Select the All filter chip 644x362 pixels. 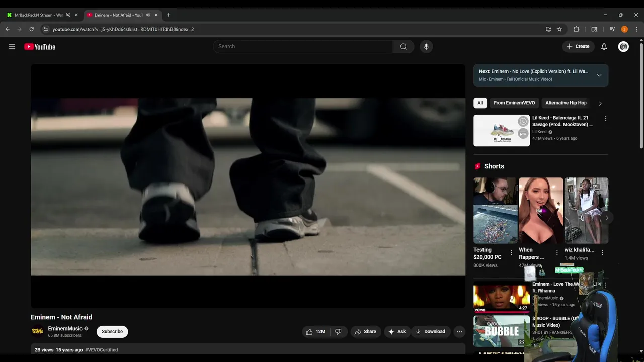point(480,103)
